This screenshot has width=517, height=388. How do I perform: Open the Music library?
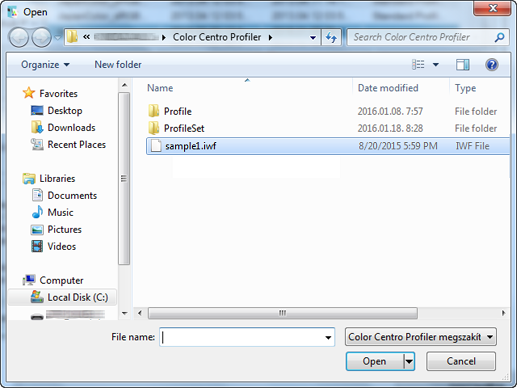click(60, 212)
